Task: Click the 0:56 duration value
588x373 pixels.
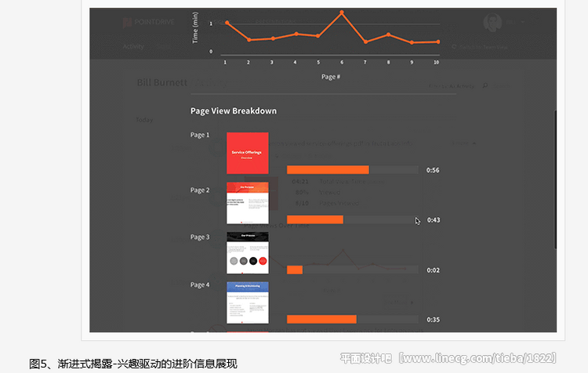Action: 433,170
